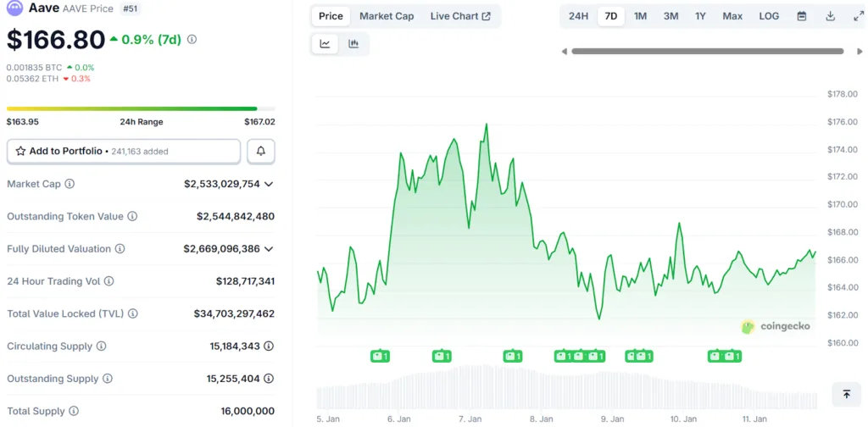Click news marker before 7. Jan
The width and height of the screenshot is (868, 427).
[442, 356]
